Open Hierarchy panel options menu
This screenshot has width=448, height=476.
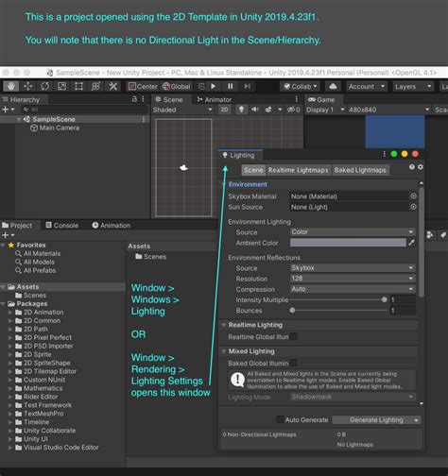pyautogui.click(x=143, y=99)
